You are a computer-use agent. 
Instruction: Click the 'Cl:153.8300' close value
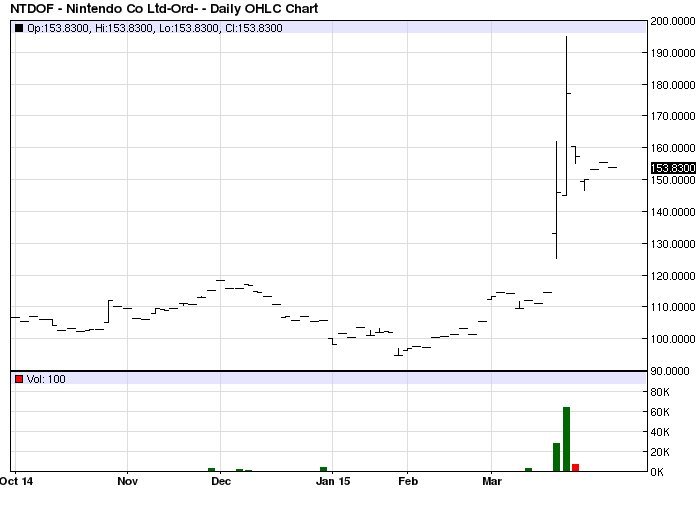(x=254, y=28)
